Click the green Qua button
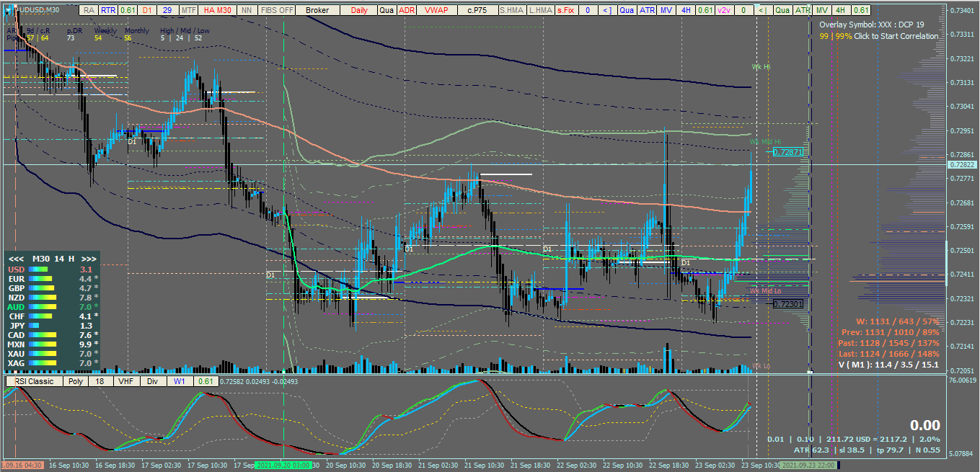The image size is (980, 472). click(x=783, y=10)
